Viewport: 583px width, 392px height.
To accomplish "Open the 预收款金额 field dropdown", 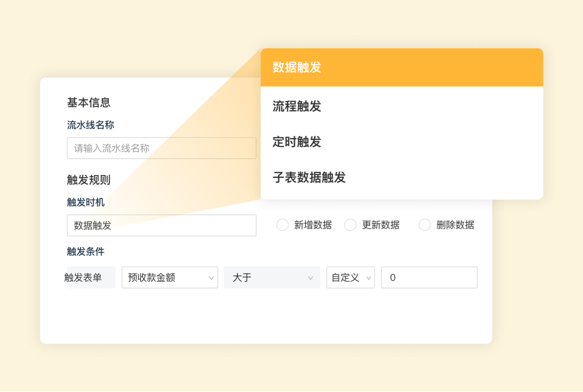I will 170,277.
